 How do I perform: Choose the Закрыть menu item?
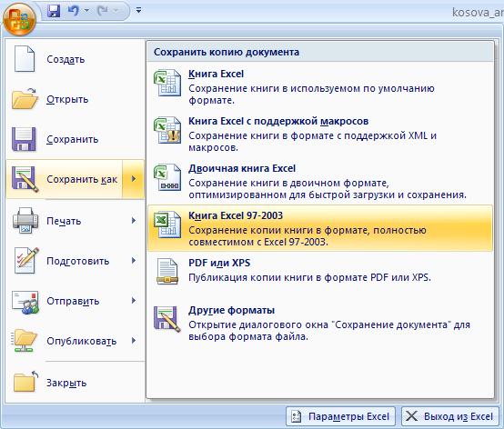tap(76, 383)
